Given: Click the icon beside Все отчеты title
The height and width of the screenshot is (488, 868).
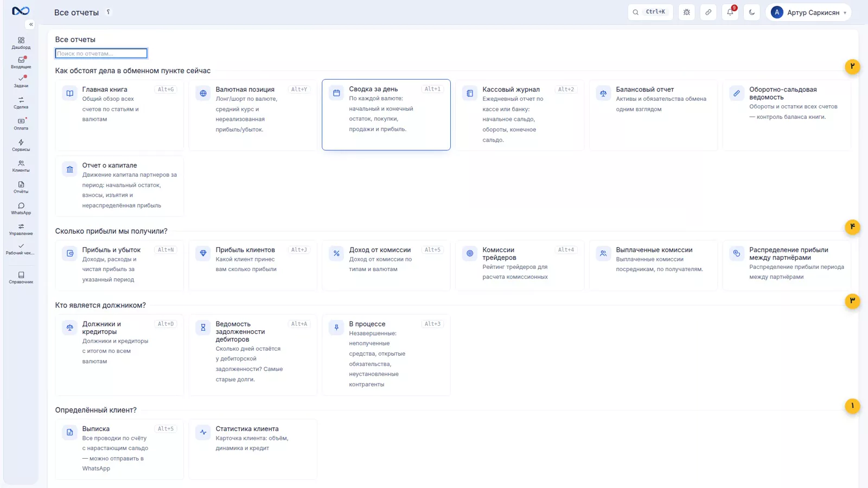Looking at the screenshot, I should (108, 12).
